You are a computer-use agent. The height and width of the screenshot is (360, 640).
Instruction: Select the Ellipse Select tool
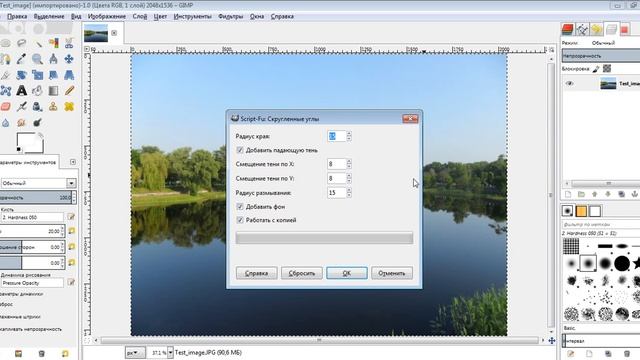[x=6, y=43]
